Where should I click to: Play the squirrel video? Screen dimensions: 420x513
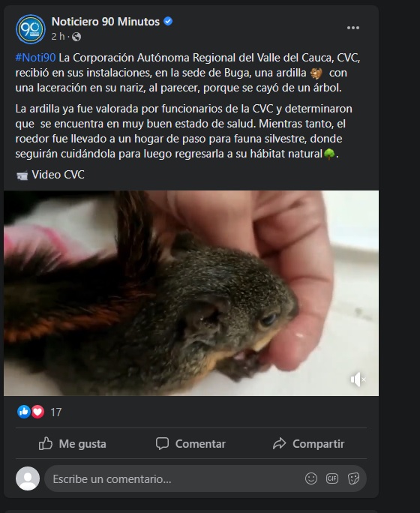[191, 293]
